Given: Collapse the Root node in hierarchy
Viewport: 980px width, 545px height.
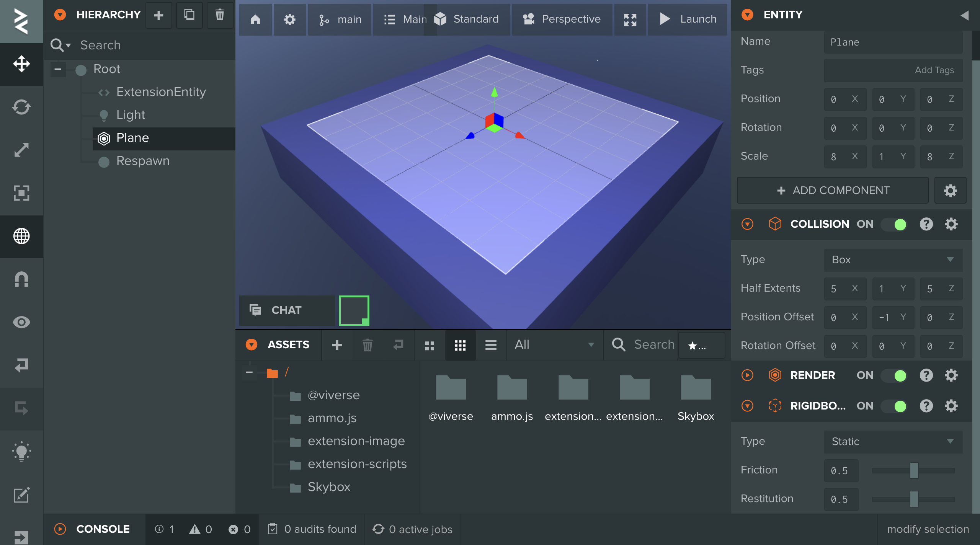Looking at the screenshot, I should coord(58,69).
